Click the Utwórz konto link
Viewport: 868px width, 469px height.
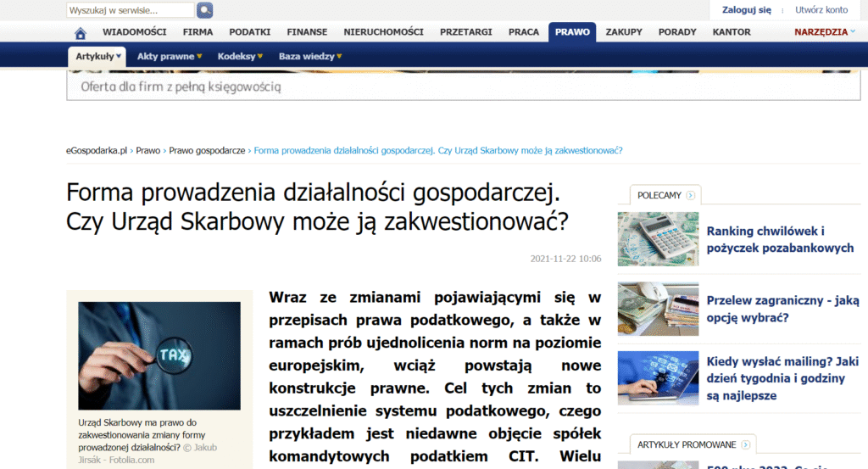point(821,10)
